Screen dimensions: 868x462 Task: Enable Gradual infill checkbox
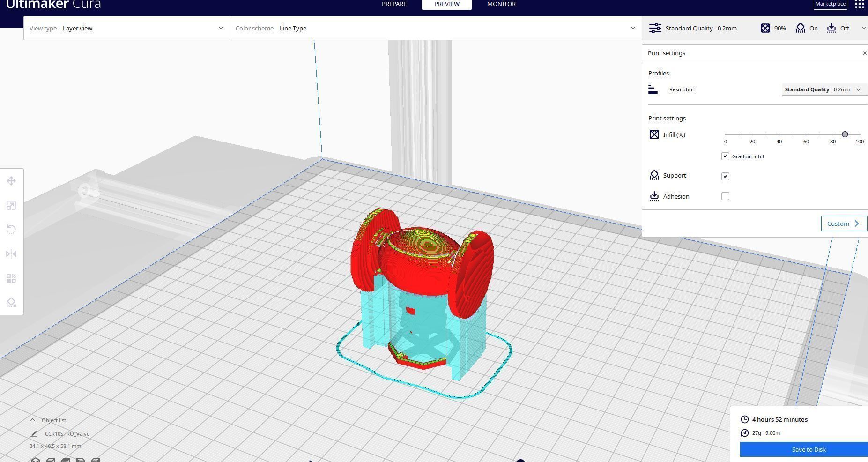(x=725, y=156)
